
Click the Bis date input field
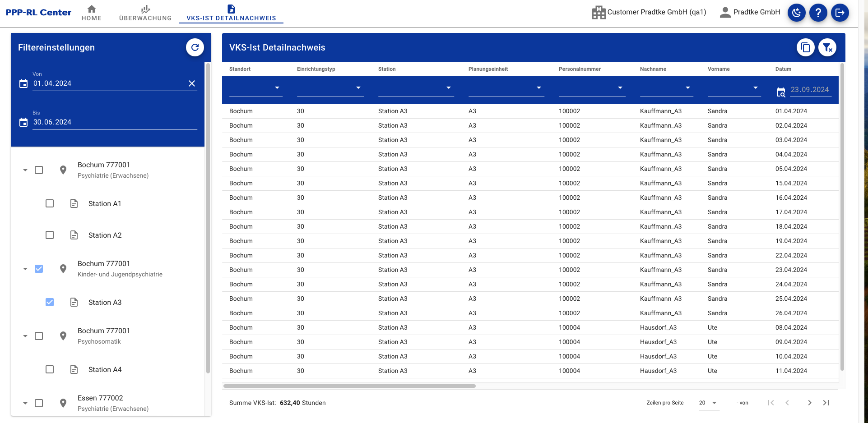(x=115, y=122)
